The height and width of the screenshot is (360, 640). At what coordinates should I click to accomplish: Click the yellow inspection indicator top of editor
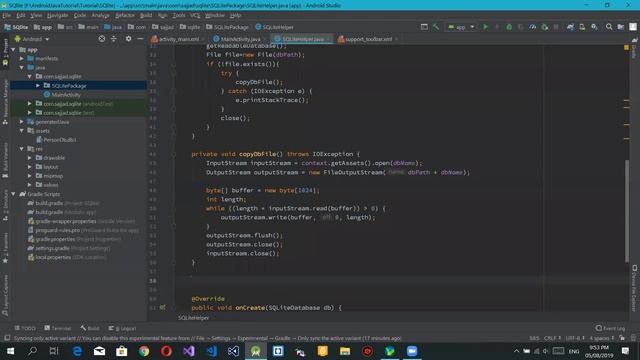627,48
